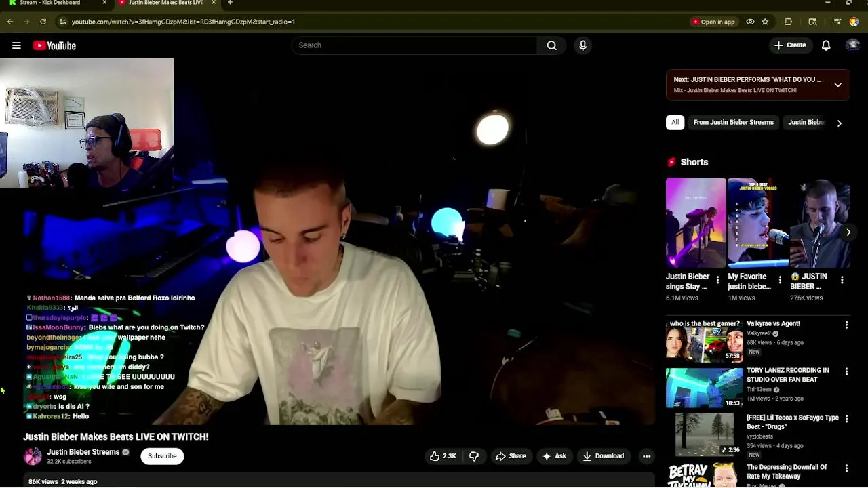
Task: Open the Justin Bieber Streams channel avatar
Action: pos(33,456)
